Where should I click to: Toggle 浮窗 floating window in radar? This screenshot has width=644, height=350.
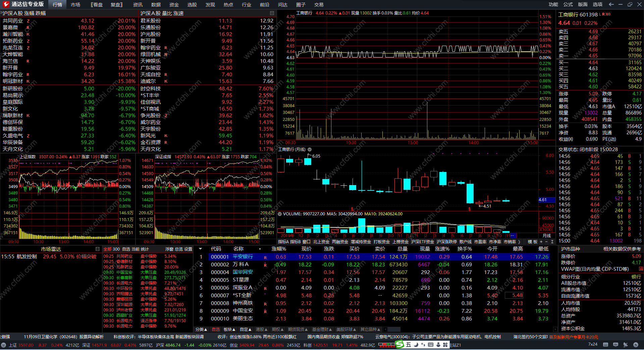point(169,249)
